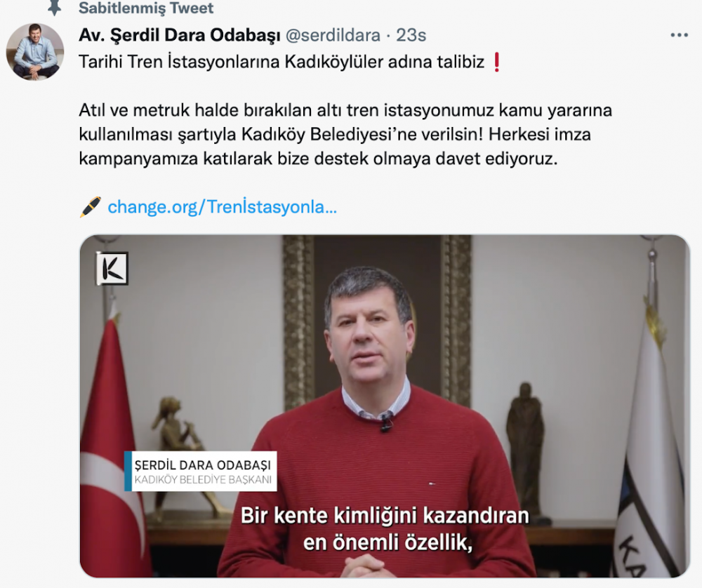
Task: Open the tweet's three-dot more menu
Action: pos(679,35)
